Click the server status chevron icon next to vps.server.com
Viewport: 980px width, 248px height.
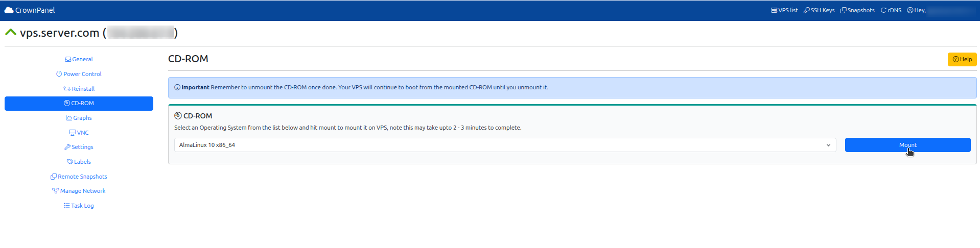click(10, 32)
